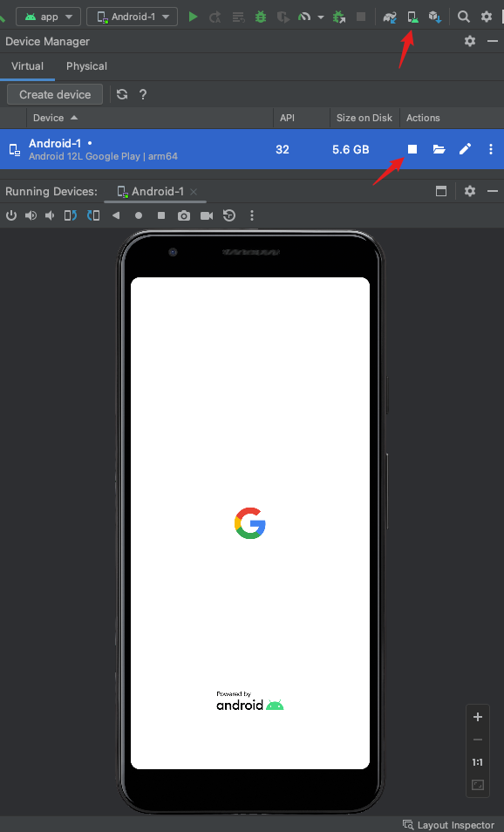Image resolution: width=504 pixels, height=832 pixels.
Task: Click the Size on Disk column header
Action: [364, 118]
